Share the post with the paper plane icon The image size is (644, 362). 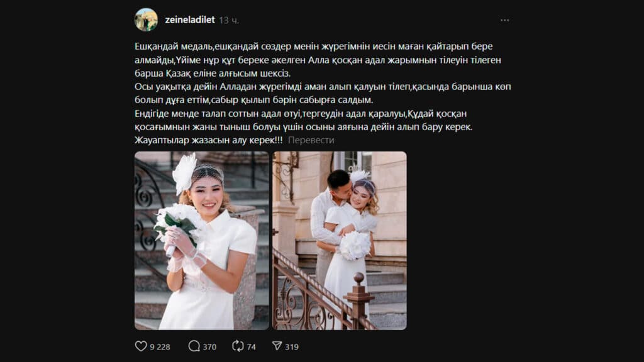click(x=277, y=346)
